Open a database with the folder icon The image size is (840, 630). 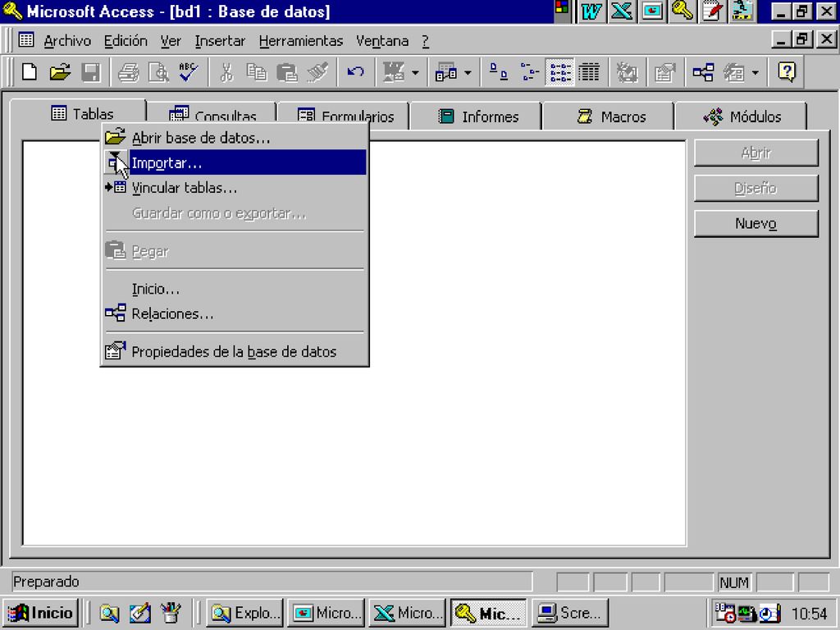[60, 72]
